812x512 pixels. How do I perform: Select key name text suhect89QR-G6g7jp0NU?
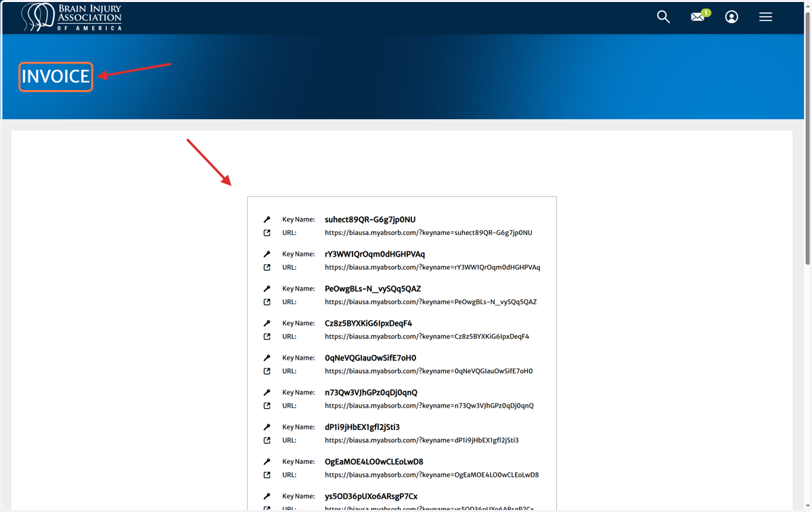pos(370,219)
